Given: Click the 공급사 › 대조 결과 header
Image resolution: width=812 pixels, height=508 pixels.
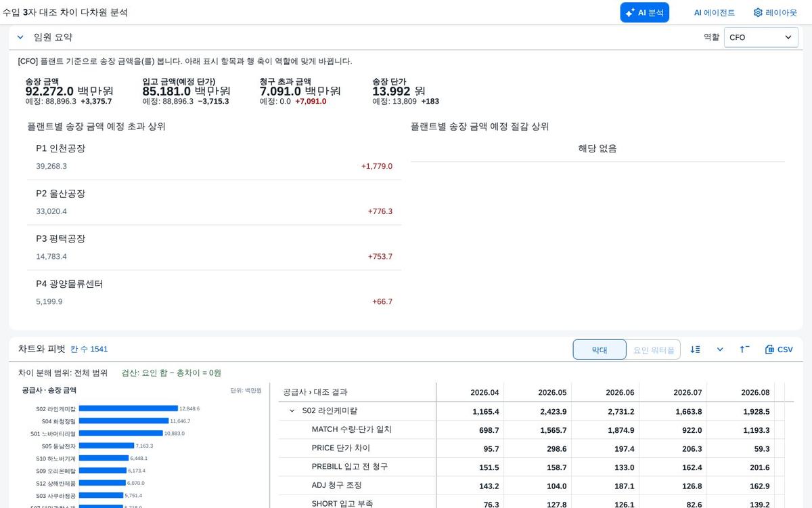Looking at the screenshot, I should 357,392.
